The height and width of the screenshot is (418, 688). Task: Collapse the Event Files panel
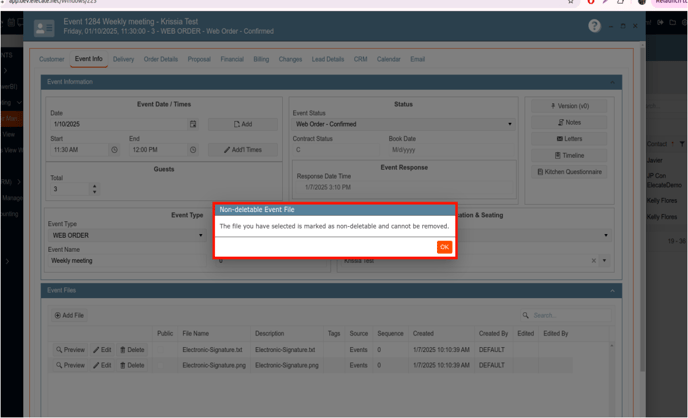[x=612, y=291]
